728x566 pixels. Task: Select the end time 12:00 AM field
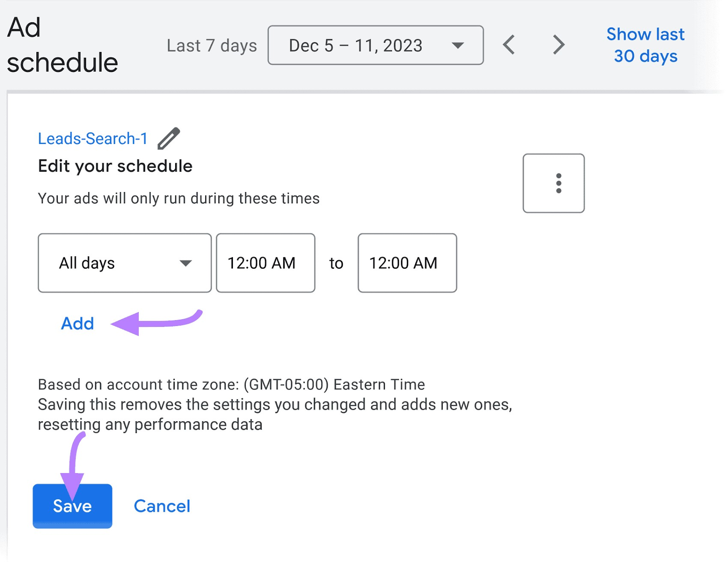point(407,263)
